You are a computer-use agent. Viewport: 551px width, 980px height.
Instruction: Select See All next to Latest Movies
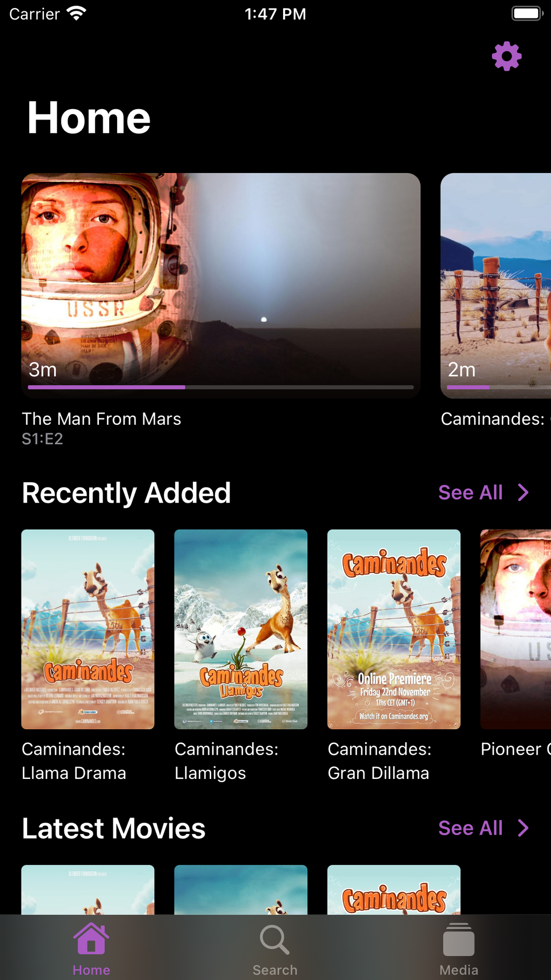click(x=471, y=828)
